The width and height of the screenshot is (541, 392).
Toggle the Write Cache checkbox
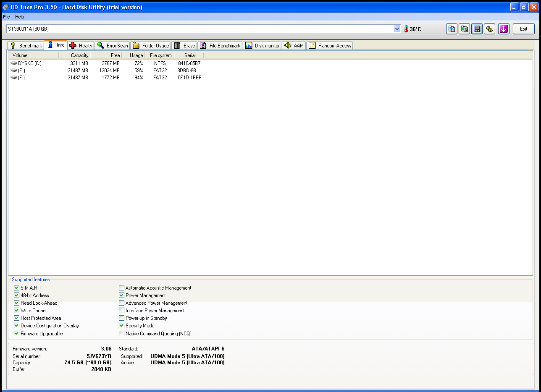[x=17, y=311]
